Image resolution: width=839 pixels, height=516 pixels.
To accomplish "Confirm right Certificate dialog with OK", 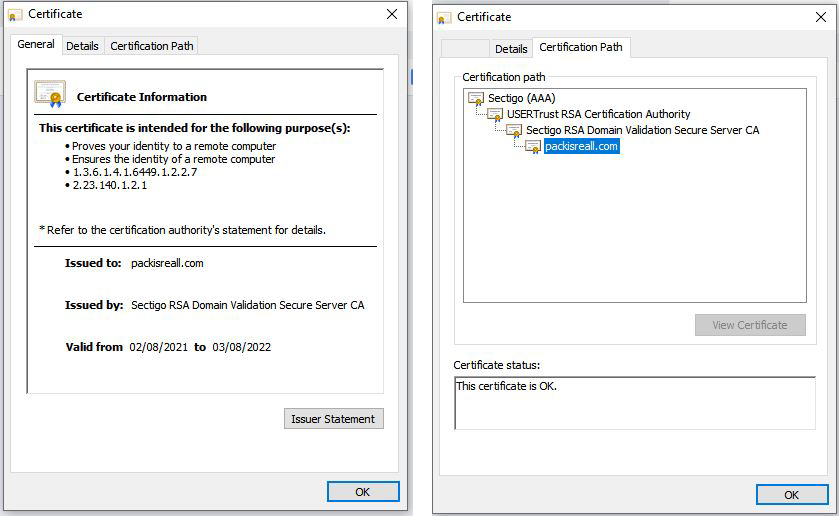I will [x=792, y=495].
